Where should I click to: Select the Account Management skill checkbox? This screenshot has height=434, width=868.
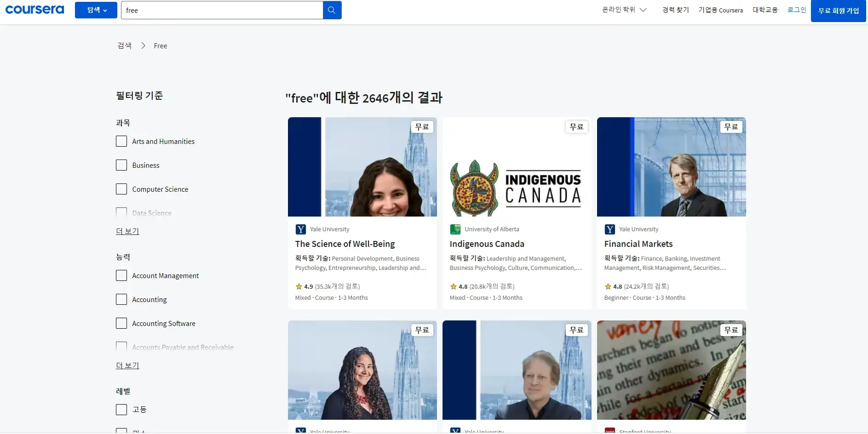point(121,275)
